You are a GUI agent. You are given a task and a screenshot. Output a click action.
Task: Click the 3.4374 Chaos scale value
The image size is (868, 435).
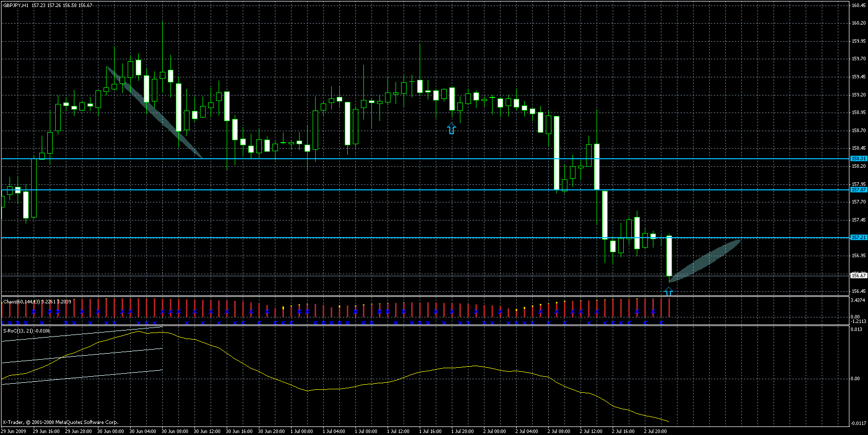[858, 300]
